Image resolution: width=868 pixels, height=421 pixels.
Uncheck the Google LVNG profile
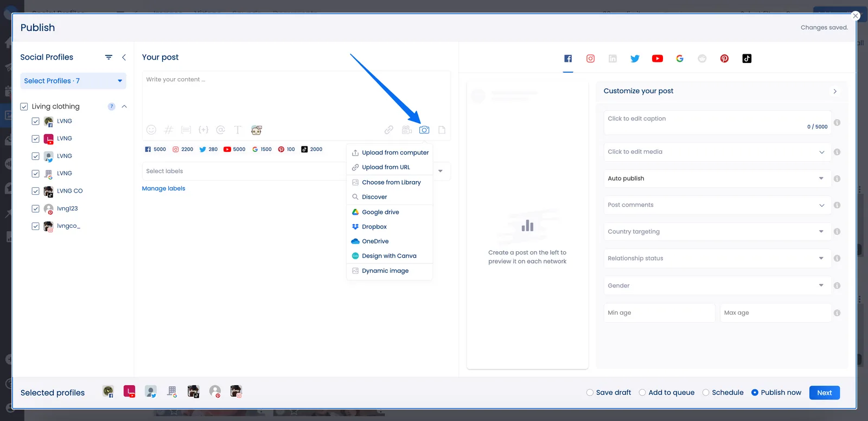pyautogui.click(x=35, y=174)
